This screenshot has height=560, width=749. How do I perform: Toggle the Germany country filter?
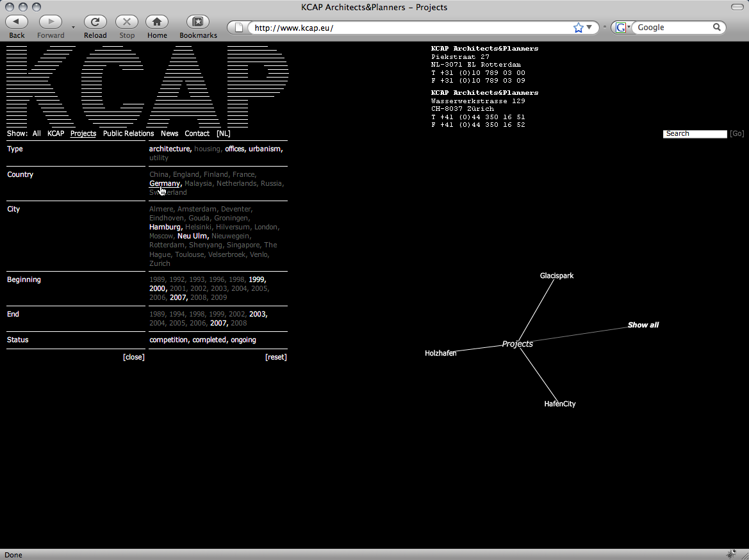click(x=165, y=183)
